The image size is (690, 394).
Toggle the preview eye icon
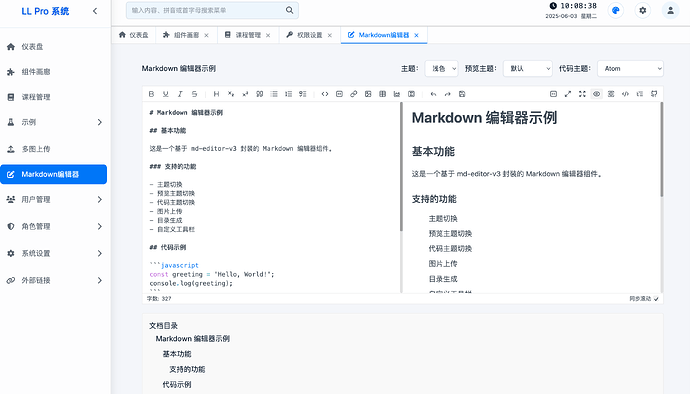[x=596, y=94]
